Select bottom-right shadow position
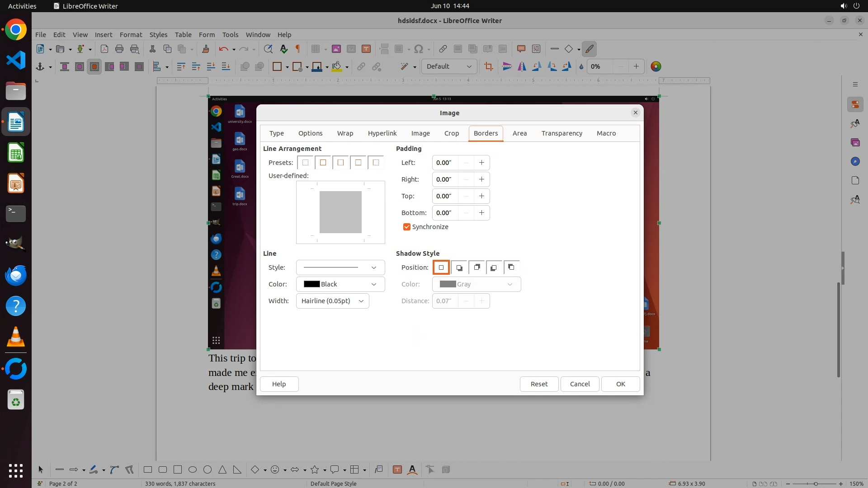Viewport: 868px width, 488px height. tap(459, 267)
